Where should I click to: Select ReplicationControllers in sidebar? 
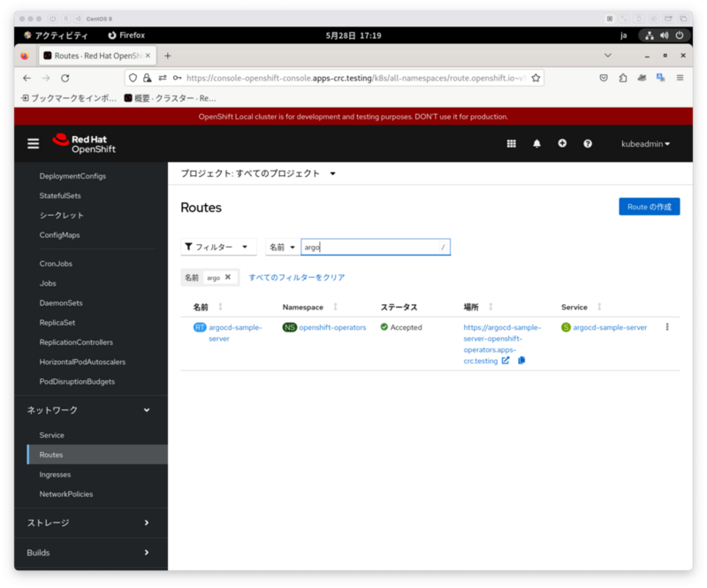coord(76,342)
